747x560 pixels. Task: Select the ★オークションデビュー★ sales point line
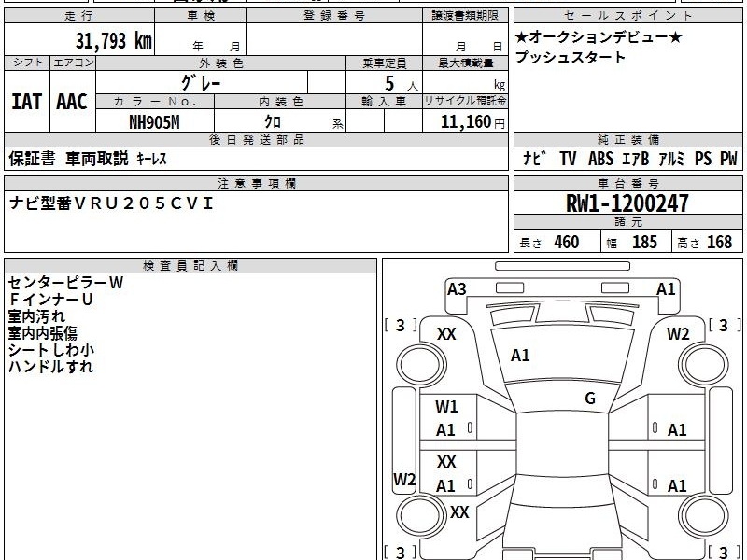point(599,36)
